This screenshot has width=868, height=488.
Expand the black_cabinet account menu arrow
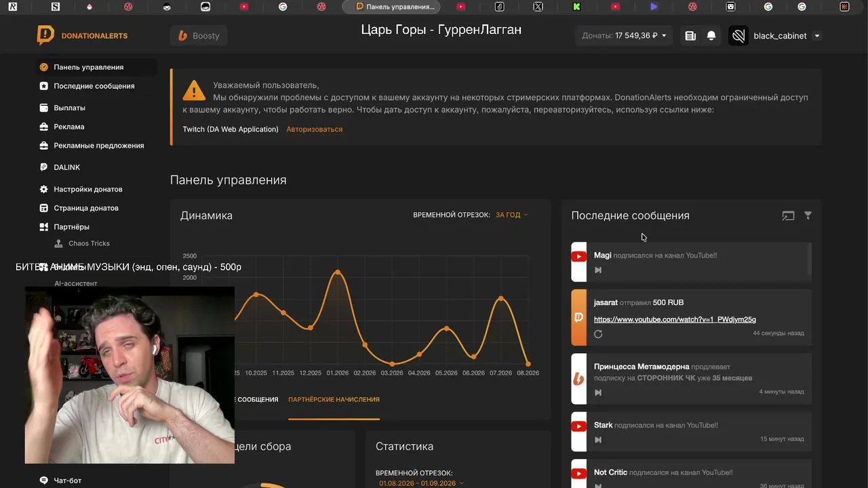(x=817, y=36)
